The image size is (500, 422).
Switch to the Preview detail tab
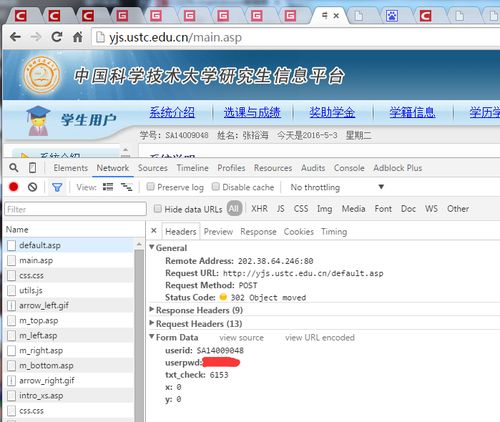point(218,232)
